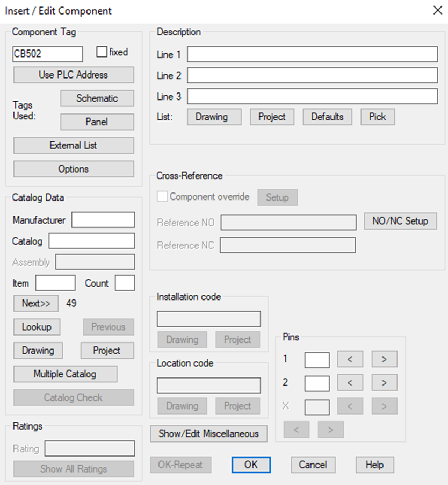Open the Multiple Catalog dialog

coord(65,374)
